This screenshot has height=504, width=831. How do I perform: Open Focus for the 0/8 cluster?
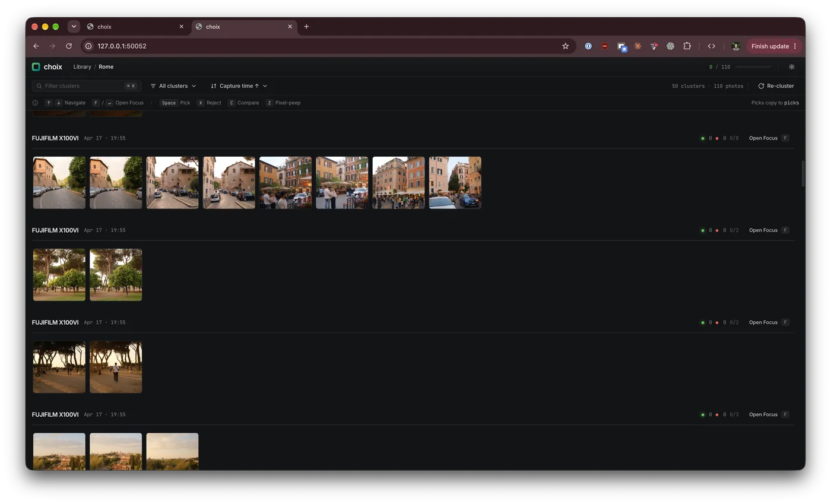769,138
